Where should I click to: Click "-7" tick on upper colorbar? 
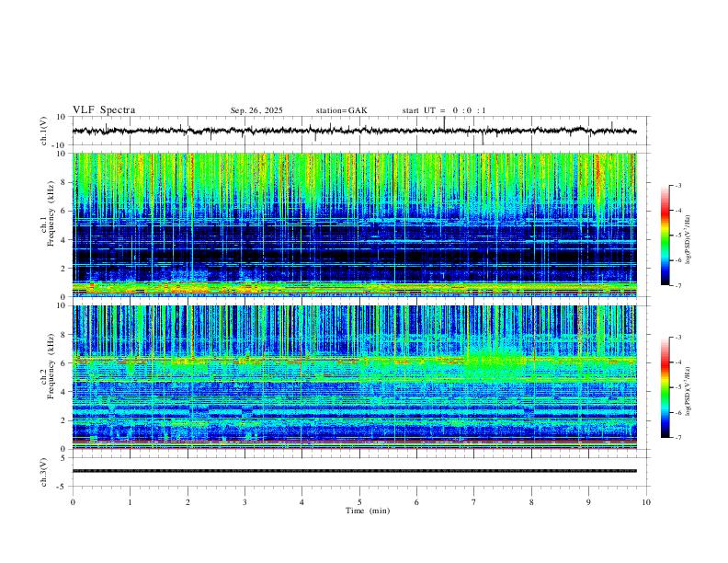coord(677,286)
